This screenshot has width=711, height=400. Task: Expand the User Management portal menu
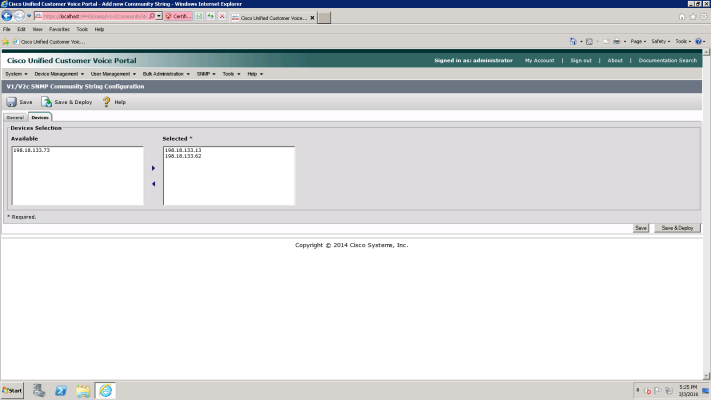[x=113, y=74]
